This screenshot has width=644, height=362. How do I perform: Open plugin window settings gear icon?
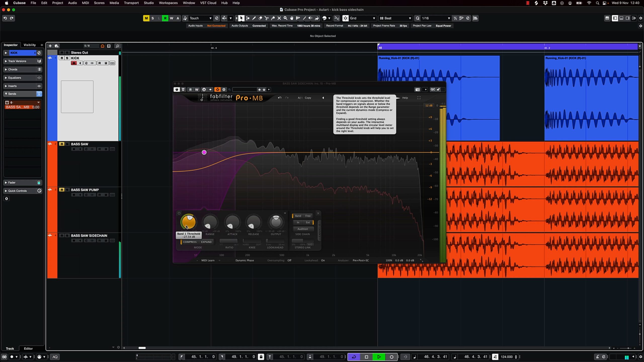pos(224,89)
